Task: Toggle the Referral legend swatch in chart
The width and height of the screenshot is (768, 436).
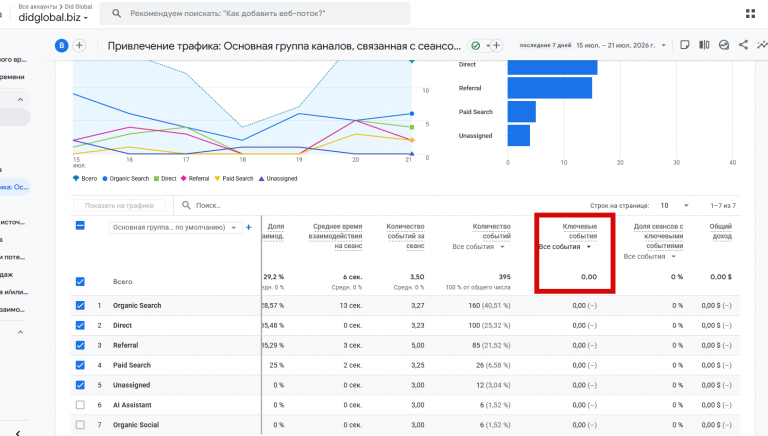Action: 184,179
